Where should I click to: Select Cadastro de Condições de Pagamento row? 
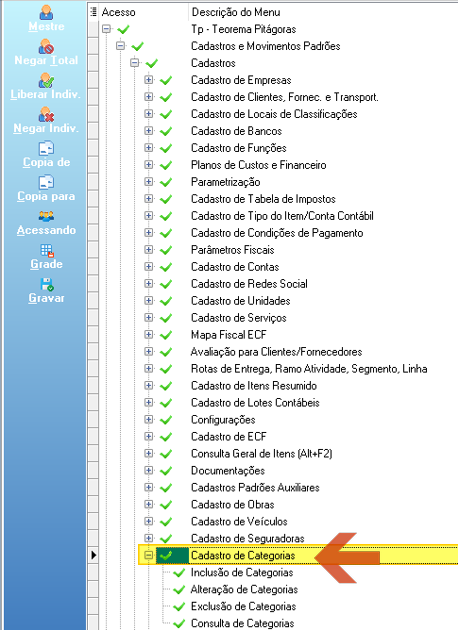pos(277,233)
